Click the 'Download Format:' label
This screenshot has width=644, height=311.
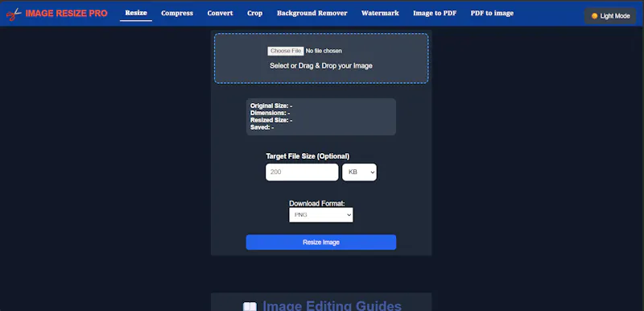[317, 203]
